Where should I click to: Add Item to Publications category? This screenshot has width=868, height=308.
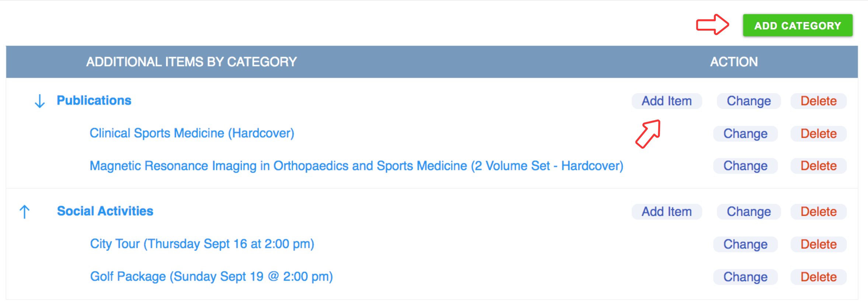tap(666, 101)
